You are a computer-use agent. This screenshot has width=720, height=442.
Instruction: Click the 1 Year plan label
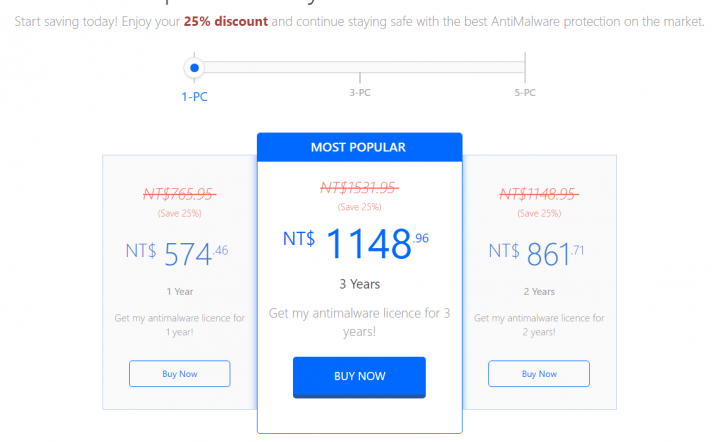click(179, 291)
